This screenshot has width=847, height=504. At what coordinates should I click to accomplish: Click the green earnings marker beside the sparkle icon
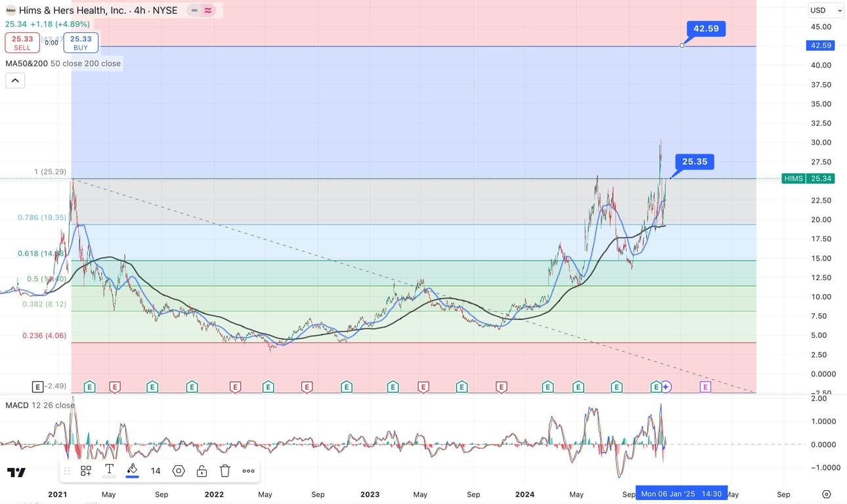click(x=655, y=387)
